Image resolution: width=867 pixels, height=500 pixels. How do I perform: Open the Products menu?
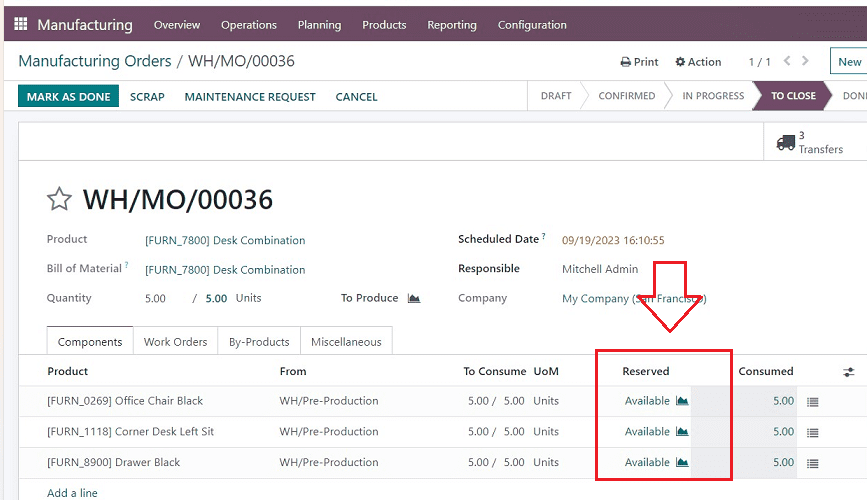click(x=384, y=25)
